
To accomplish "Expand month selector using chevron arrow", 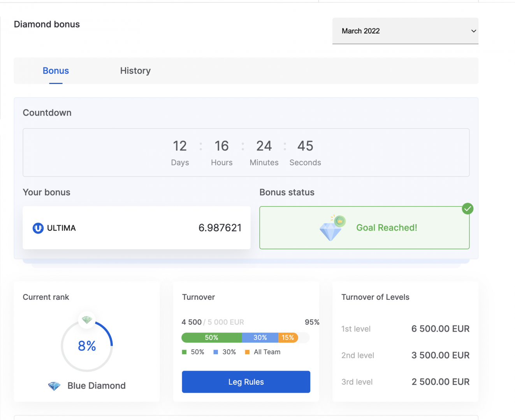I will coord(474,31).
